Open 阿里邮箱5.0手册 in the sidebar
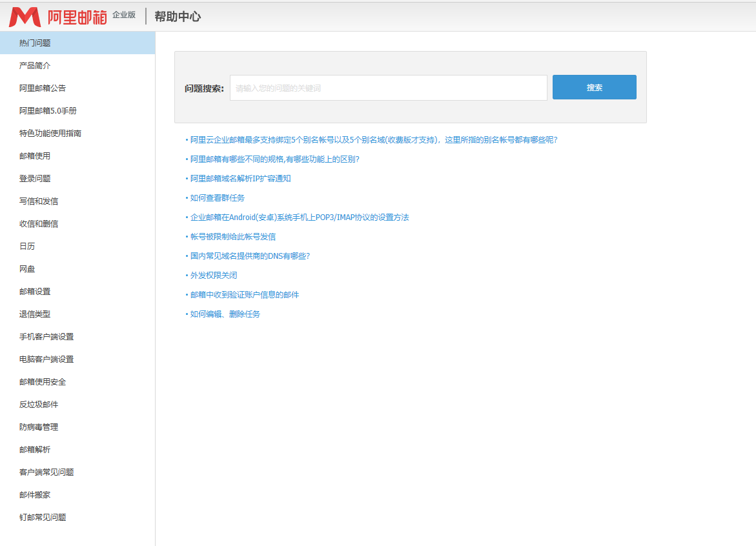The width and height of the screenshot is (756, 546). point(48,111)
